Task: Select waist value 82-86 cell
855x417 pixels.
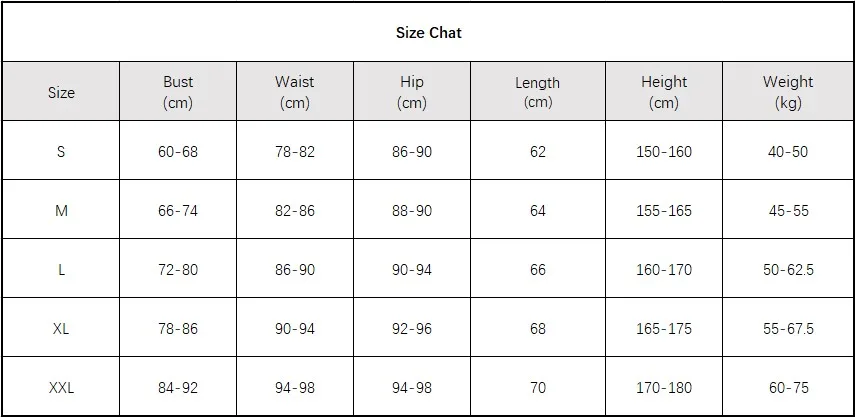Action: coord(295,211)
